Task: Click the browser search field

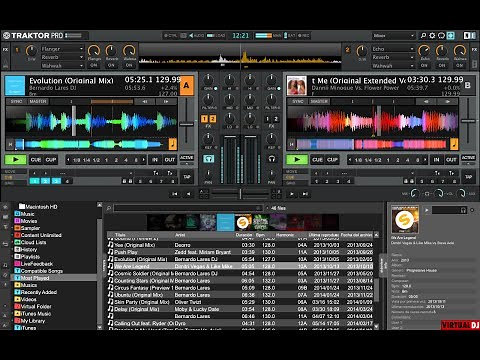Action: 188,208
